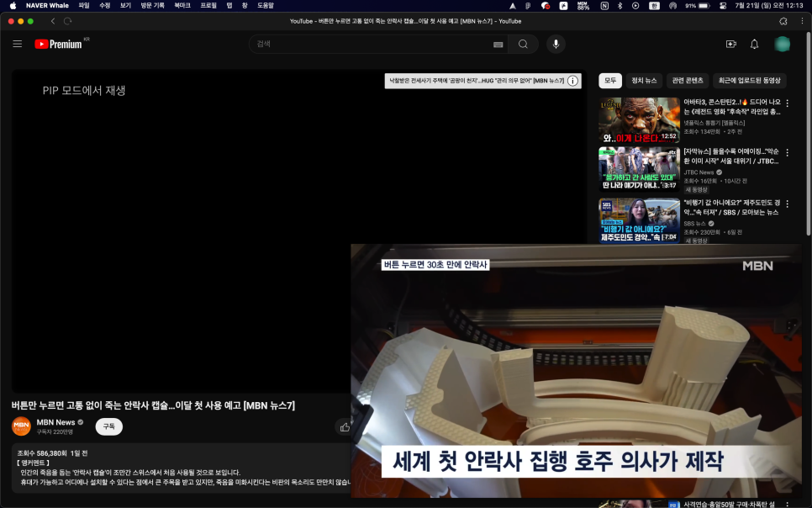Open more options for the SBS 뉴스 video

pyautogui.click(x=787, y=204)
